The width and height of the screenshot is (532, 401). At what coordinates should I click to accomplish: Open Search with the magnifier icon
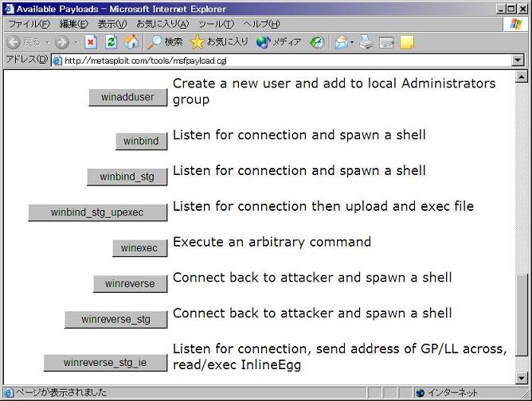(x=155, y=42)
